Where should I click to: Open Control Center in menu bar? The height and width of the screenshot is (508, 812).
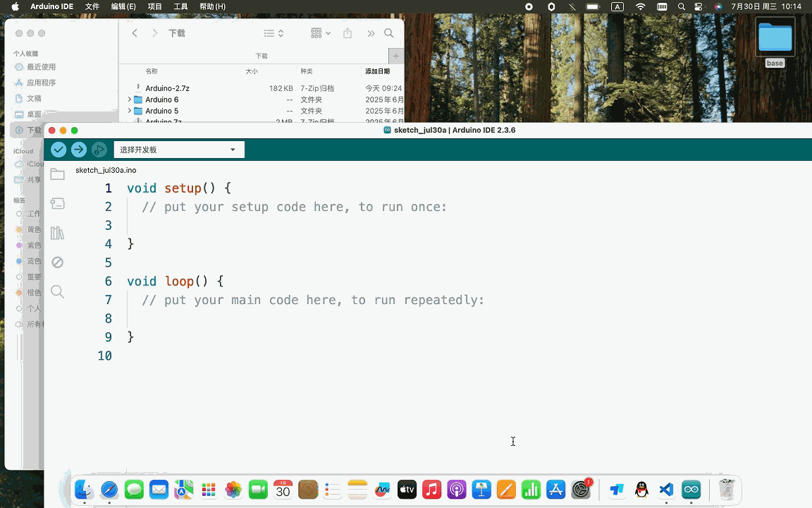coord(699,7)
